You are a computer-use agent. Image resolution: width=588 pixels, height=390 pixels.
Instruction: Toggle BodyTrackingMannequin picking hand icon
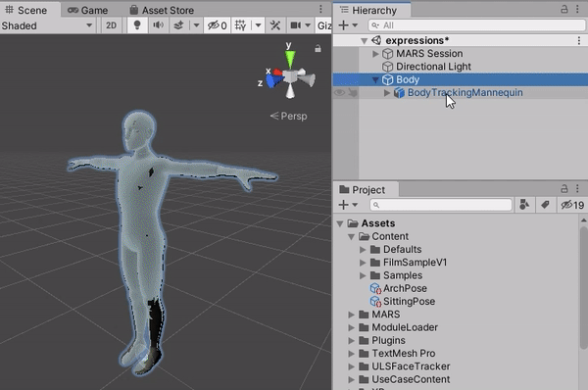(x=352, y=93)
